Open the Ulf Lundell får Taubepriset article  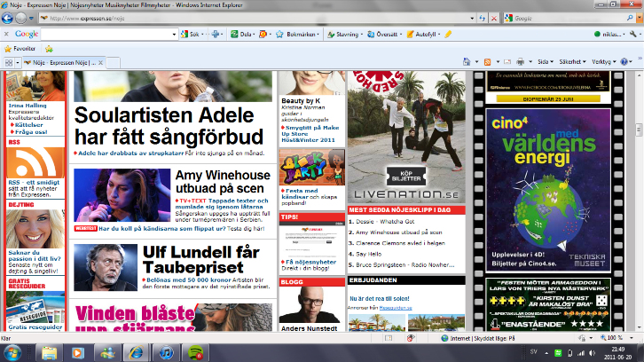pyautogui.click(x=201, y=260)
